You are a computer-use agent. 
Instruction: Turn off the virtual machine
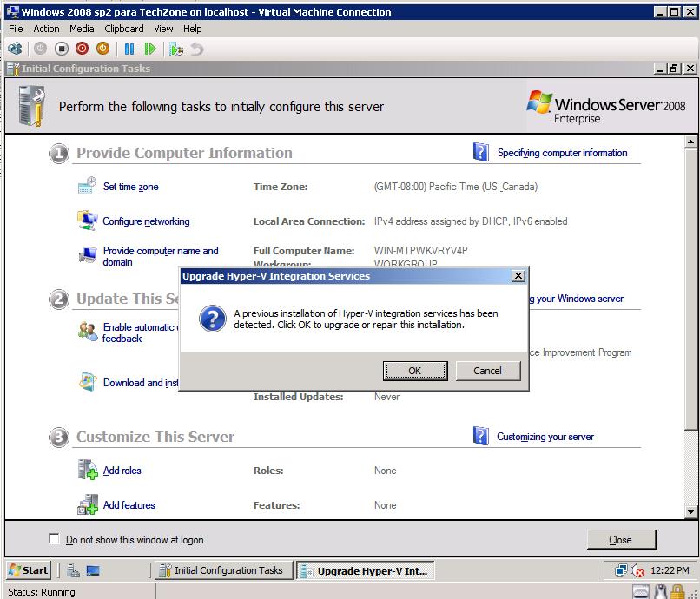pyautogui.click(x=61, y=49)
